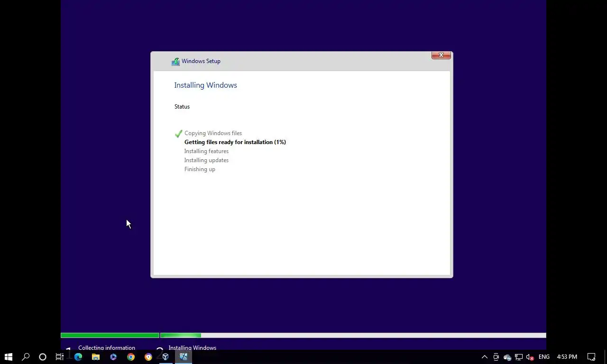This screenshot has height=364, width=607.
Task: Launch Microsoft Edge from taskbar
Action: (x=78, y=357)
